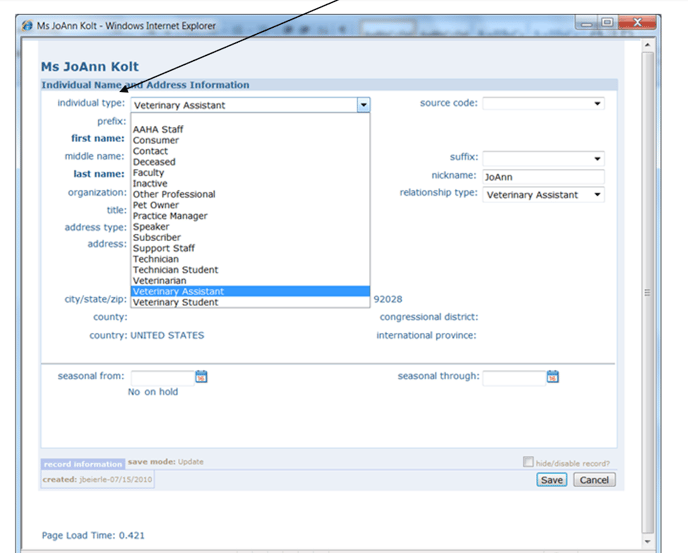Select Practice Manager option
Screen dimensions: 688x553
(x=170, y=216)
